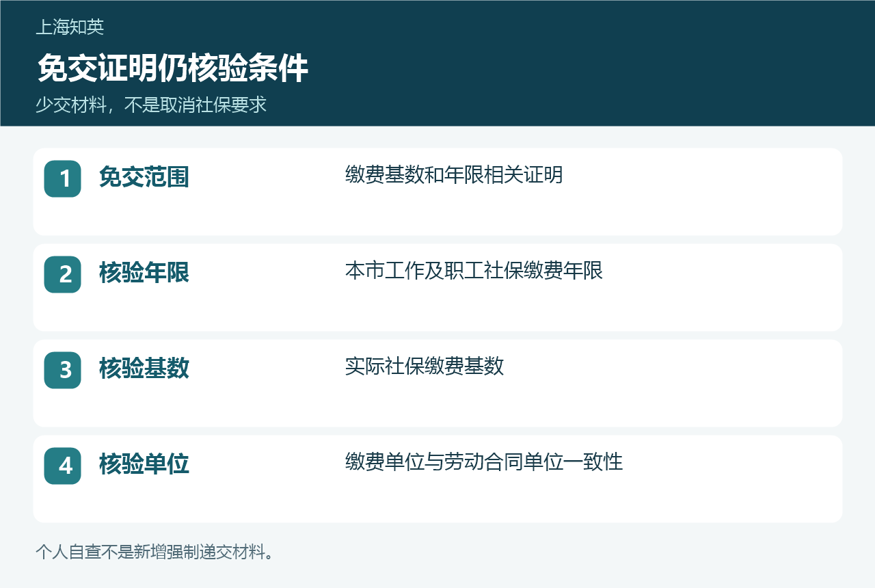
Task: Click the text 缴费单位与劳动合同单位一致性
Action: point(484,462)
